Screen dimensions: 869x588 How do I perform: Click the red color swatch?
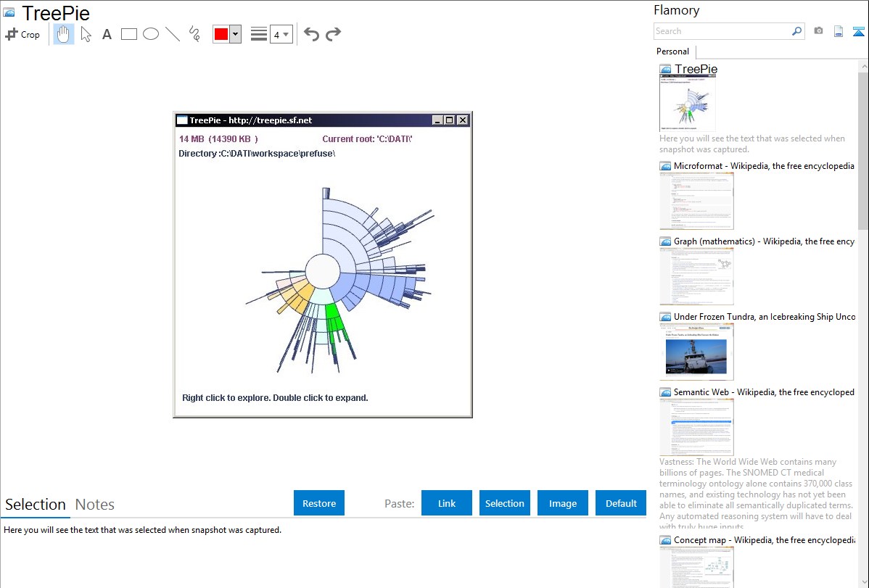click(221, 34)
